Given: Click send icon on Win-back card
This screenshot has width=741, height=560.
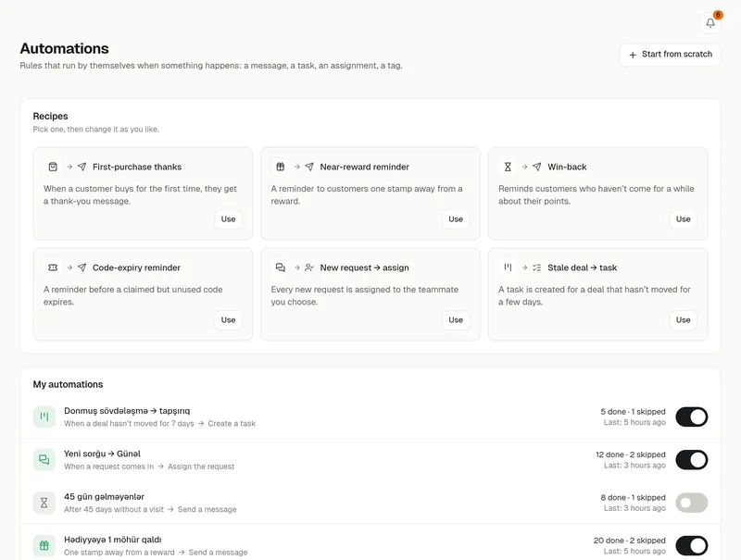Looking at the screenshot, I should (x=537, y=167).
